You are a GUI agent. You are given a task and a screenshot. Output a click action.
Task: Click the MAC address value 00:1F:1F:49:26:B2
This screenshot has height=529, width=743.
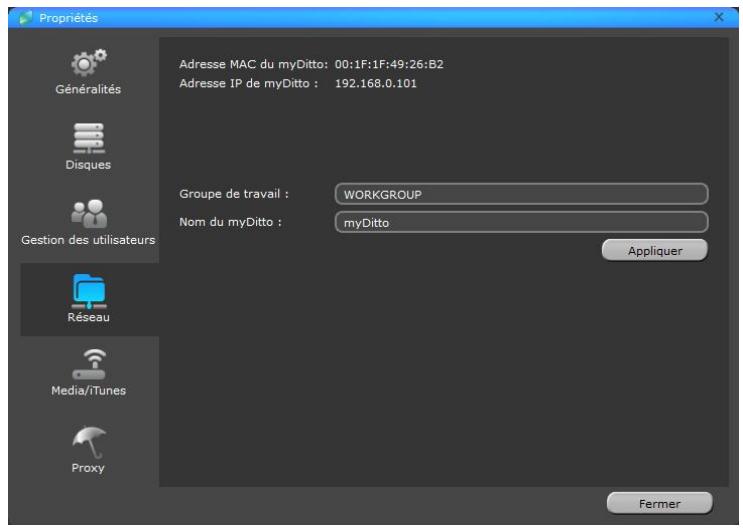click(x=388, y=65)
